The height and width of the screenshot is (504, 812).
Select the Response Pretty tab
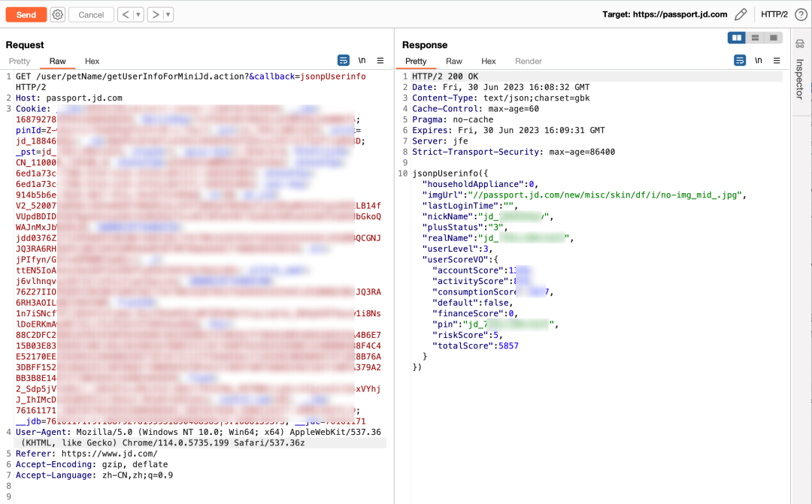pyautogui.click(x=416, y=61)
